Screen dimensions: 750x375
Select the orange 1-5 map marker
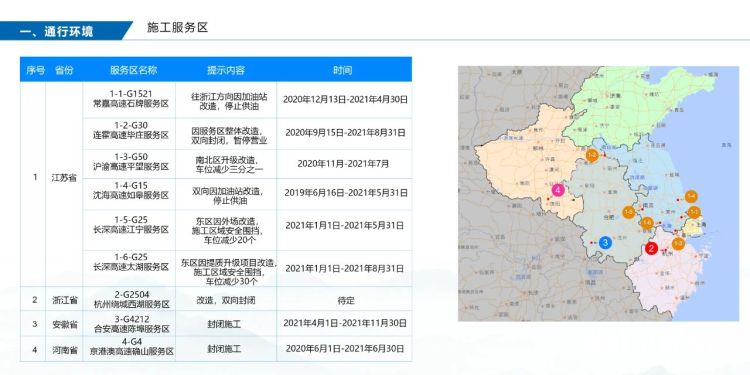[x=629, y=212]
